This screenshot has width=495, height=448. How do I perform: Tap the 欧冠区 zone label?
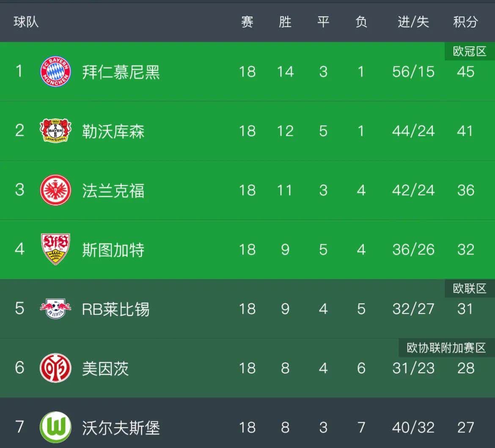click(470, 52)
